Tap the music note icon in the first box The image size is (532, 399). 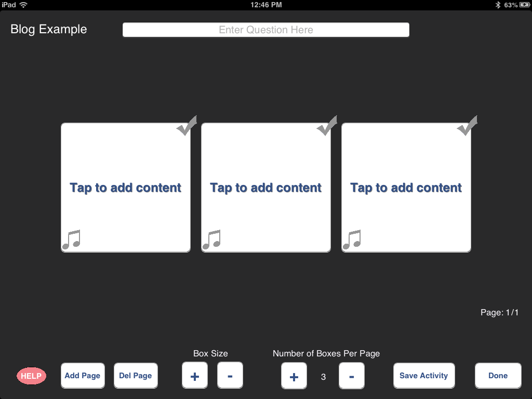71,239
